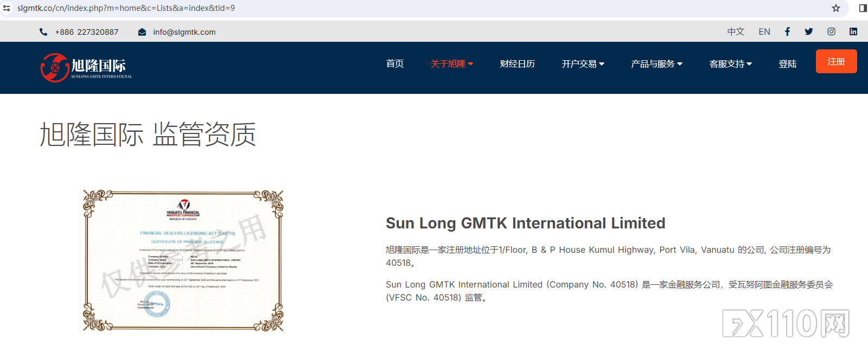Screen dimensions: 868x351
Task: Click Sun Long GMTK International Limited heading
Action: pos(526,223)
